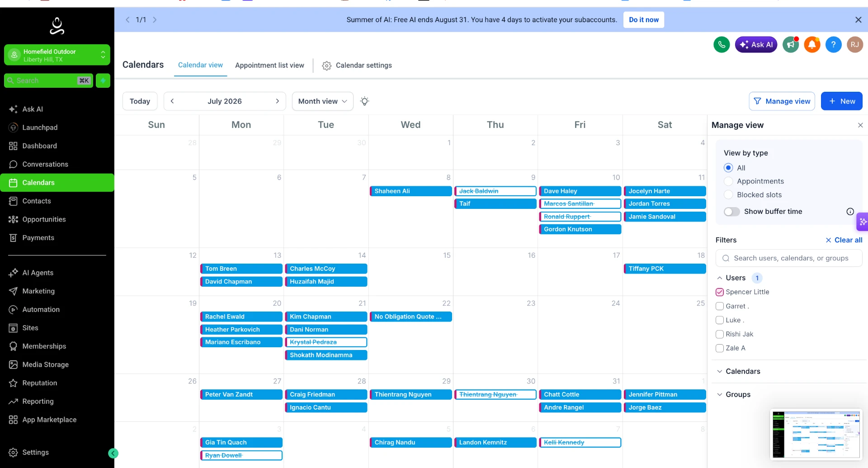Dismiss the Summer of AI banner
Viewport: 868px width, 468px height.
(x=858, y=20)
